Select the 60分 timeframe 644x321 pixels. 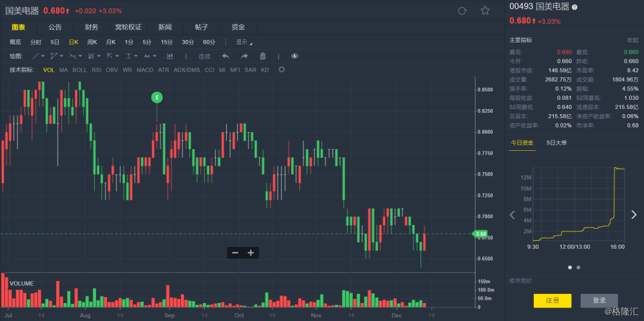coord(209,42)
